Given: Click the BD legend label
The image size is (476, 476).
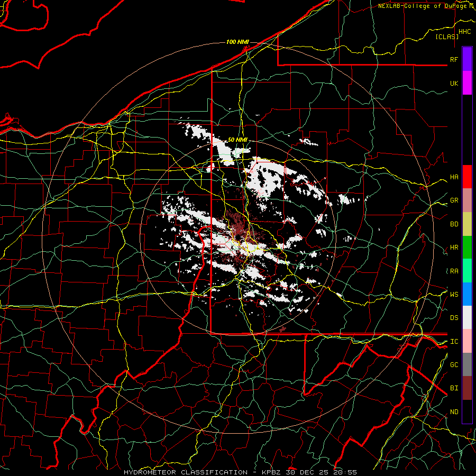Looking at the screenshot, I should click(x=454, y=224).
